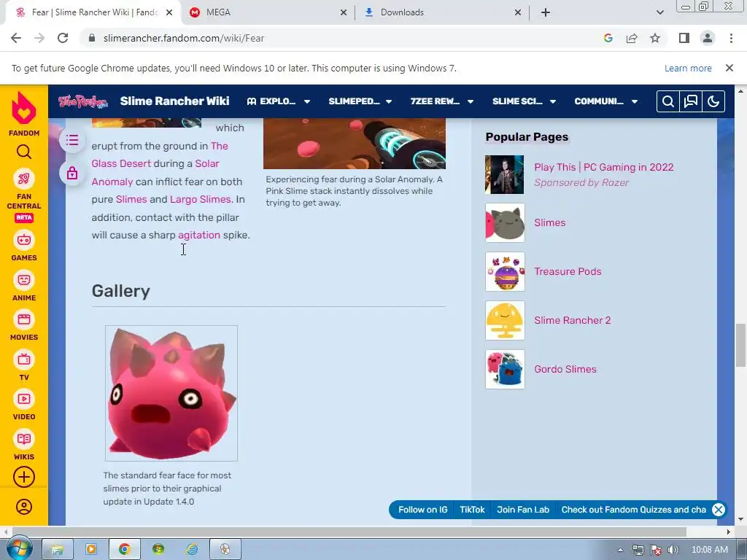Image resolution: width=747 pixels, height=560 pixels.
Task: Click Learn more in the update banner
Action: [x=688, y=68]
